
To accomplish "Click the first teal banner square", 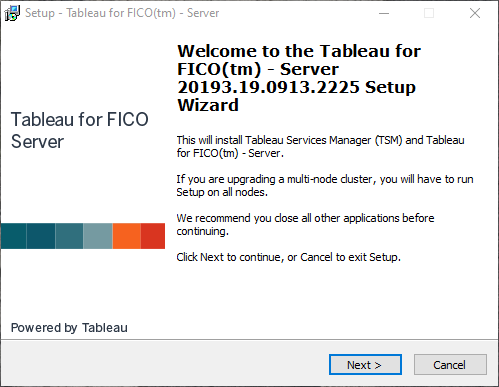I will tap(13, 236).
